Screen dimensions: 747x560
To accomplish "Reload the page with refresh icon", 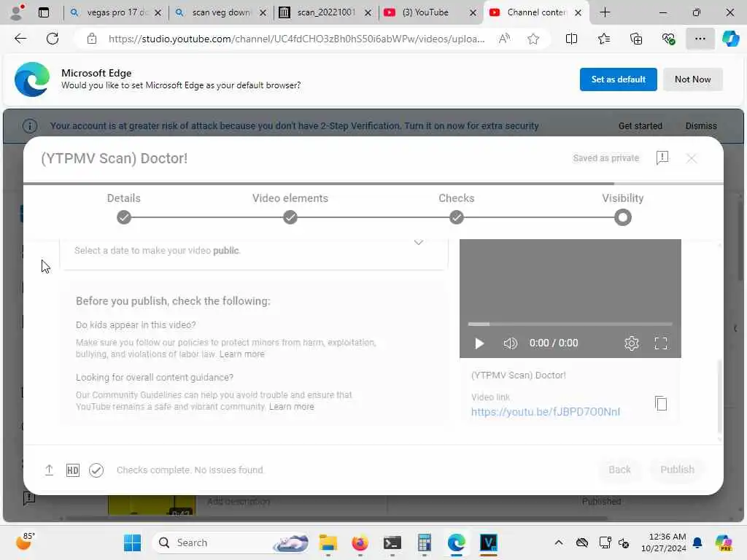I will coord(53,39).
